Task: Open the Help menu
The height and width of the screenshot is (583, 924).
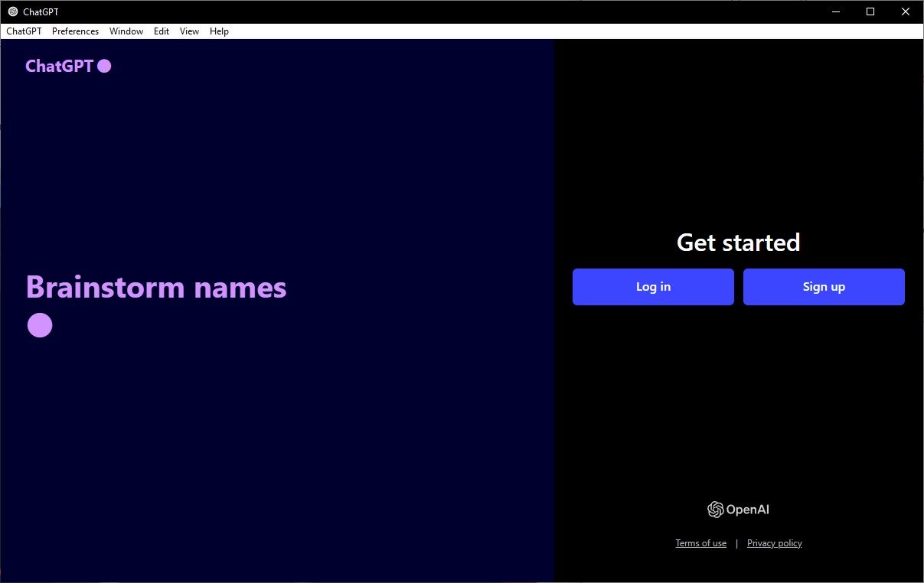Action: click(x=219, y=31)
